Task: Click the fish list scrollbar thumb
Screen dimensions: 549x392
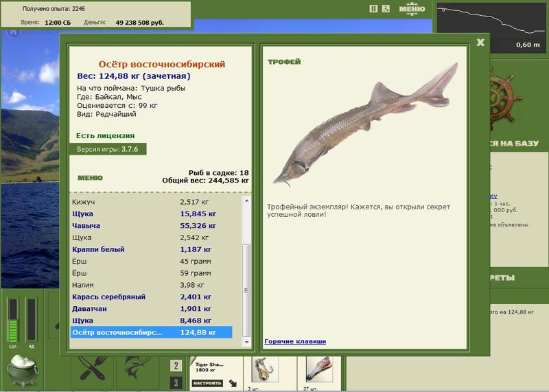Action: tap(246, 290)
